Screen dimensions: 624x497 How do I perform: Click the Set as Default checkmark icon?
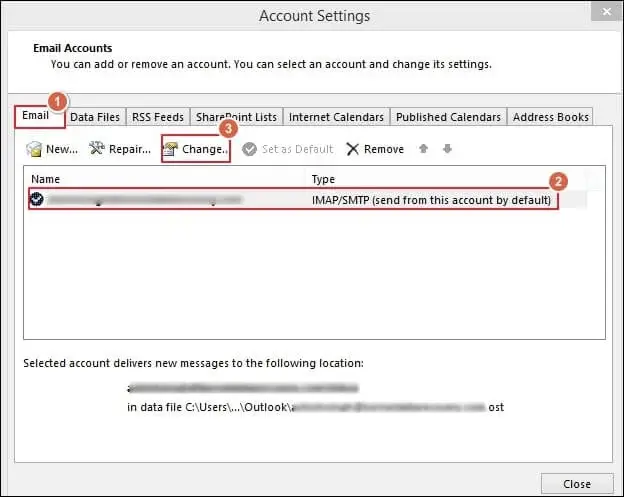(x=250, y=149)
